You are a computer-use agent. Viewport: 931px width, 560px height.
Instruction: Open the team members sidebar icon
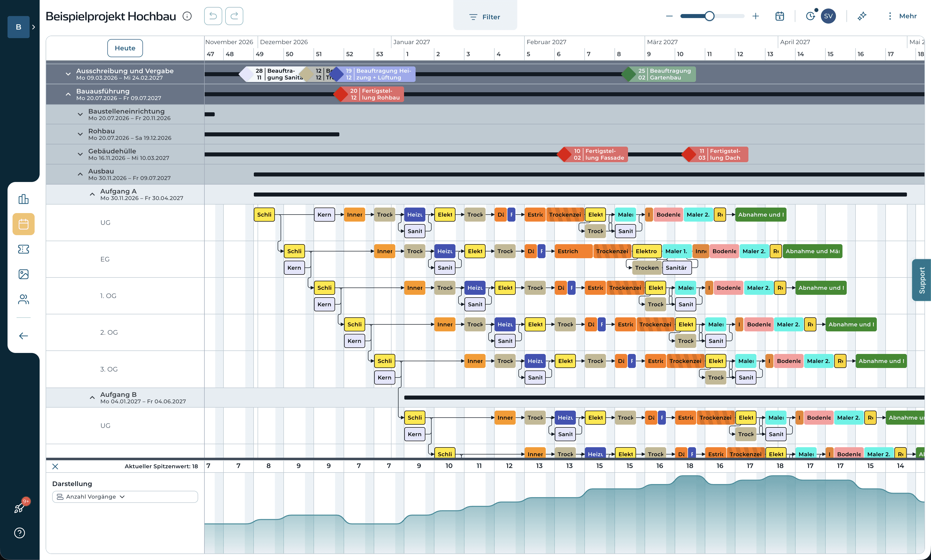coord(23,299)
